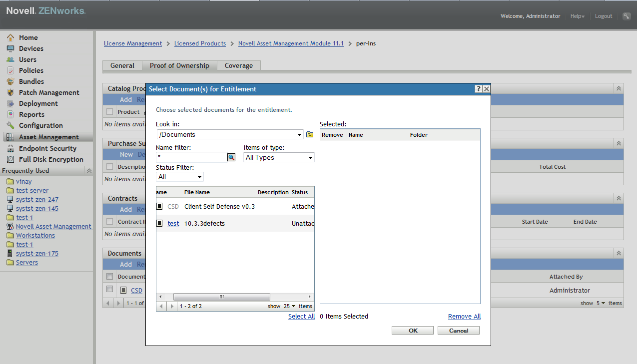This screenshot has width=637, height=364.
Task: Switch to the Coverage tab
Action: tap(238, 65)
